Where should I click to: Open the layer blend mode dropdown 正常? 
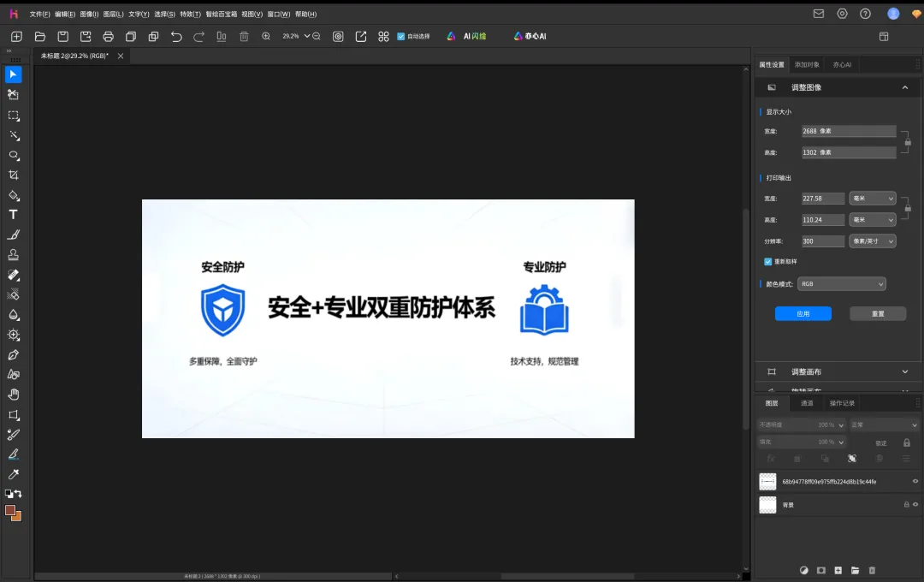point(884,425)
